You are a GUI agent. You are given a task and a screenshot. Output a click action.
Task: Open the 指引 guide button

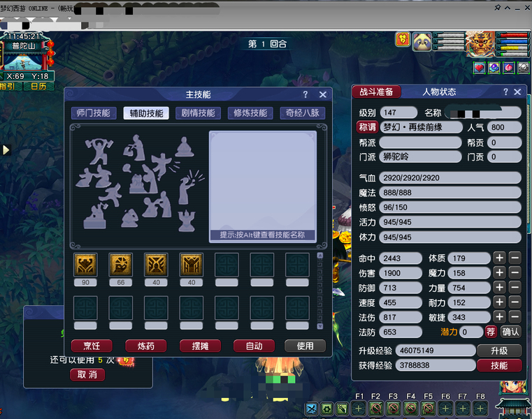click(8, 87)
